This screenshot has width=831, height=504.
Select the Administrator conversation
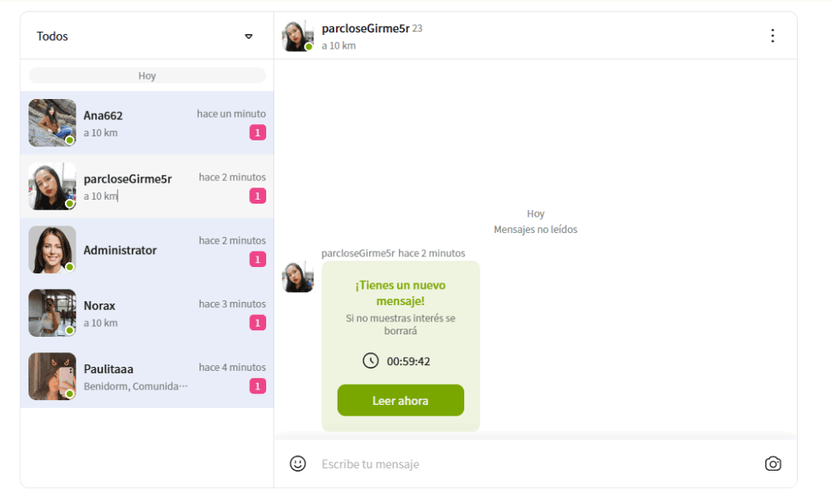tap(147, 250)
